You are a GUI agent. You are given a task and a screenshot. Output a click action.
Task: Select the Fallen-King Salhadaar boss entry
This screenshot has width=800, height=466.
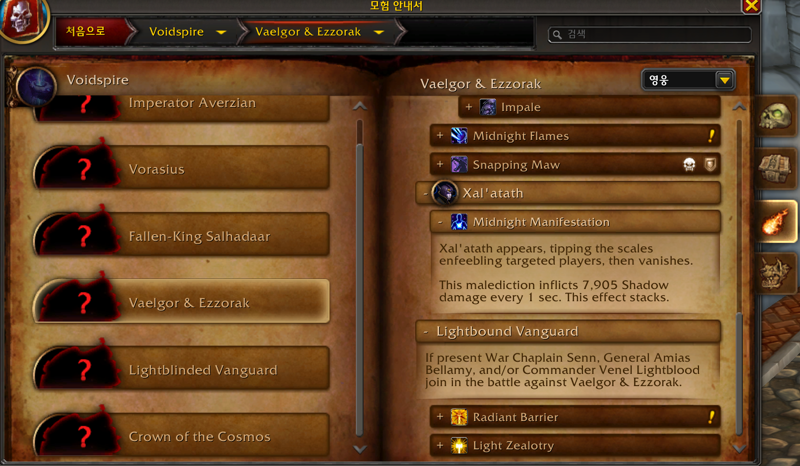point(182,235)
